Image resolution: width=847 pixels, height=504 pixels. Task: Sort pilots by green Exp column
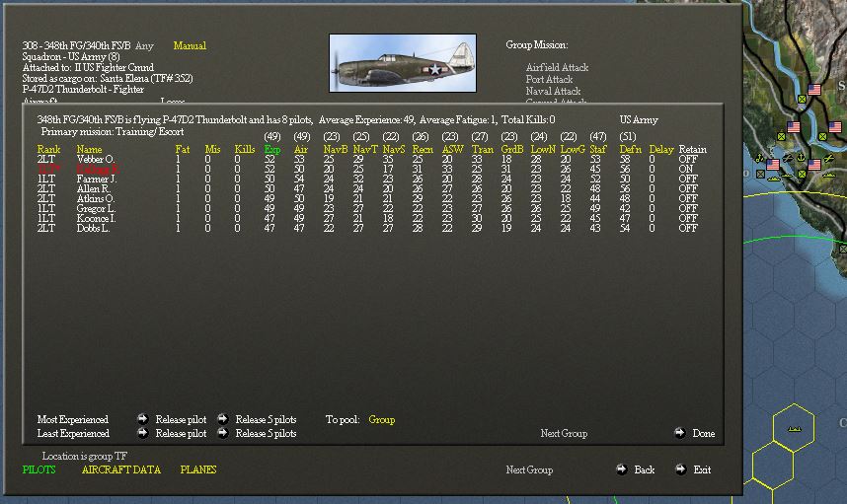[272, 149]
